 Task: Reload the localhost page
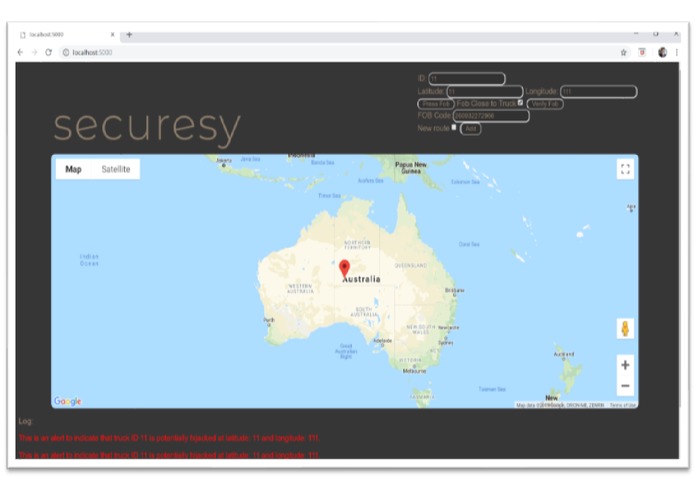[48, 52]
